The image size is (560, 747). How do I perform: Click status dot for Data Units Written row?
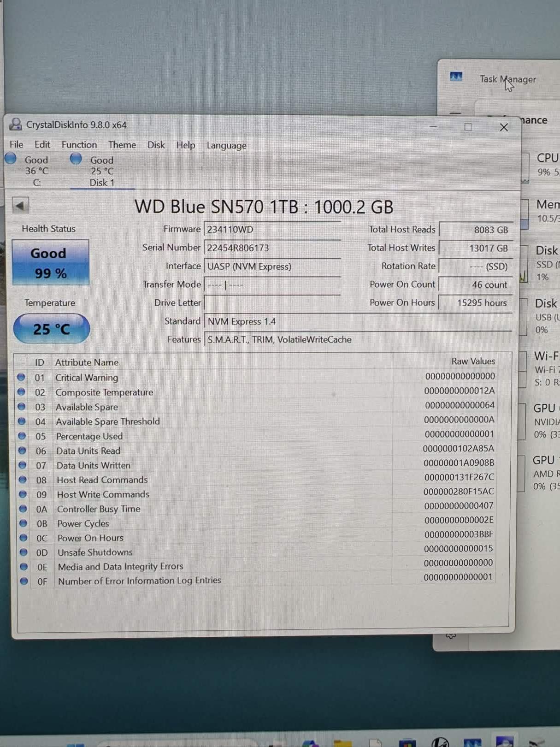point(22,465)
